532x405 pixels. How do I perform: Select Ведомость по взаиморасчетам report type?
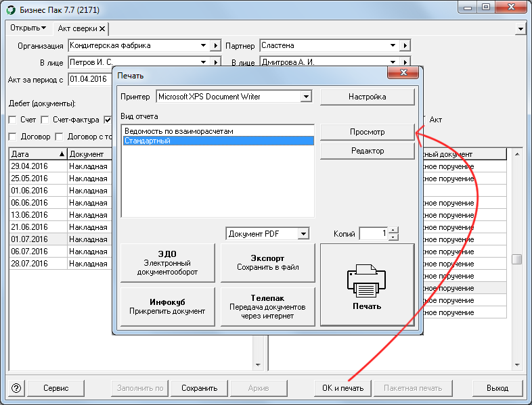[x=217, y=131]
